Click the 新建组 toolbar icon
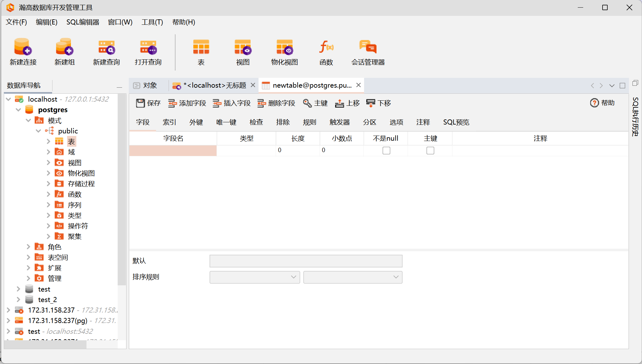This screenshot has width=642, height=364. (x=65, y=52)
